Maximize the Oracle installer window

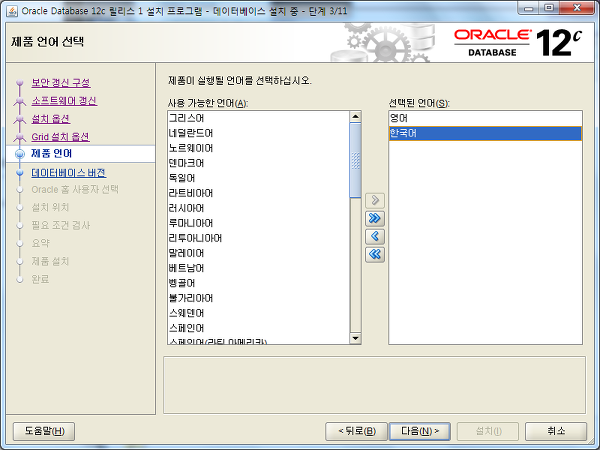549,8
